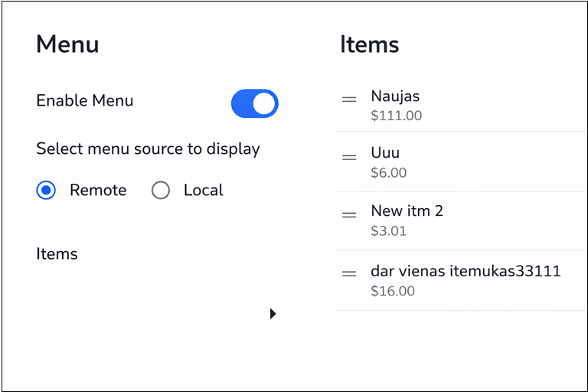The height and width of the screenshot is (392, 588).
Task: Open the Items row in Menu panel
Action: (57, 254)
